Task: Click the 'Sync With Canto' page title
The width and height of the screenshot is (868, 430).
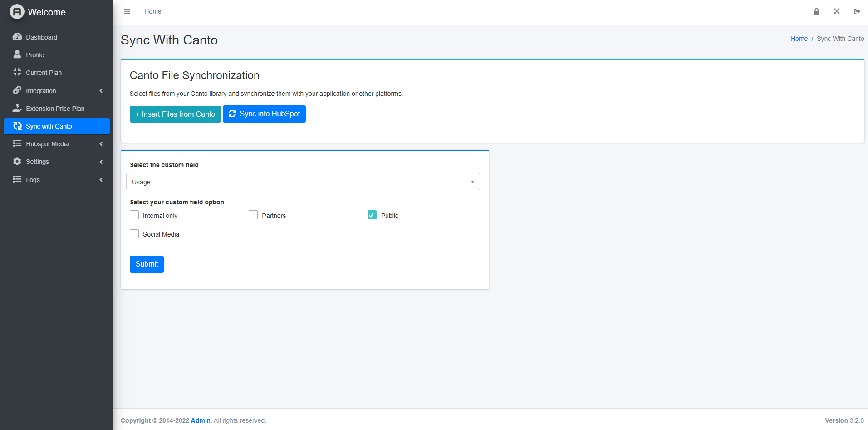Action: 169,40
